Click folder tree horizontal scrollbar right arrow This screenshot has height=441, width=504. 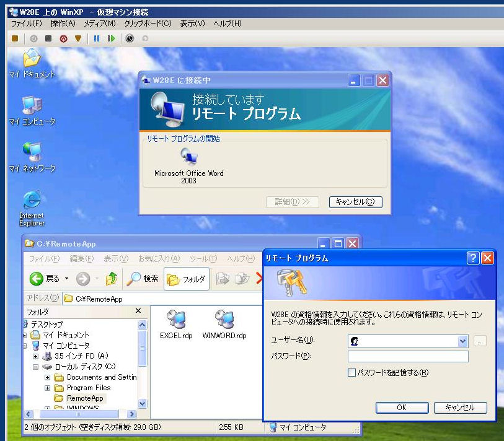(131, 414)
